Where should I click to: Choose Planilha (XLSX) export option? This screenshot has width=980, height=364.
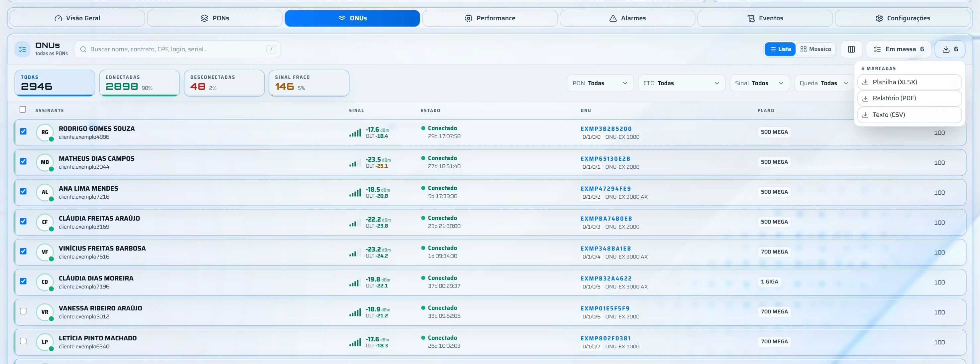(x=909, y=82)
